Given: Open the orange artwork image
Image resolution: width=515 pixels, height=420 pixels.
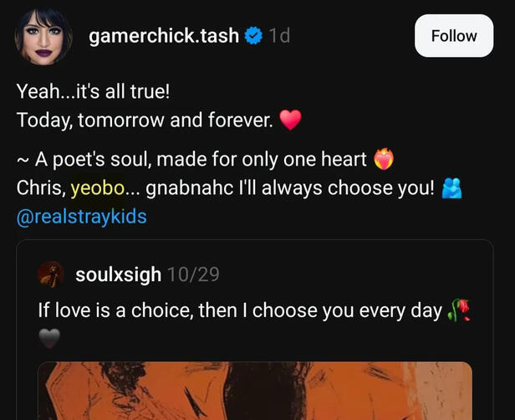Looking at the screenshot, I should (x=255, y=391).
